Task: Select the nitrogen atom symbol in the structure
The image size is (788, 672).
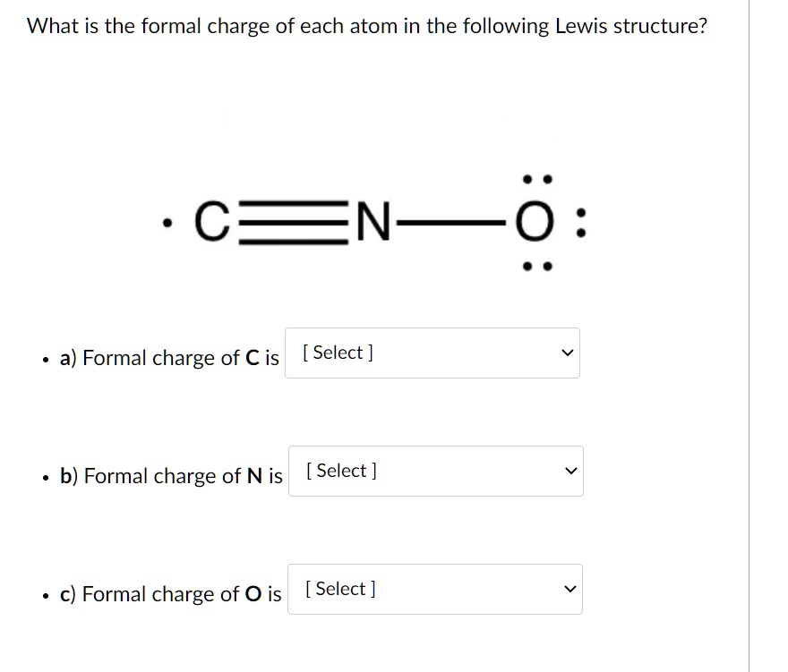Action: 375,223
